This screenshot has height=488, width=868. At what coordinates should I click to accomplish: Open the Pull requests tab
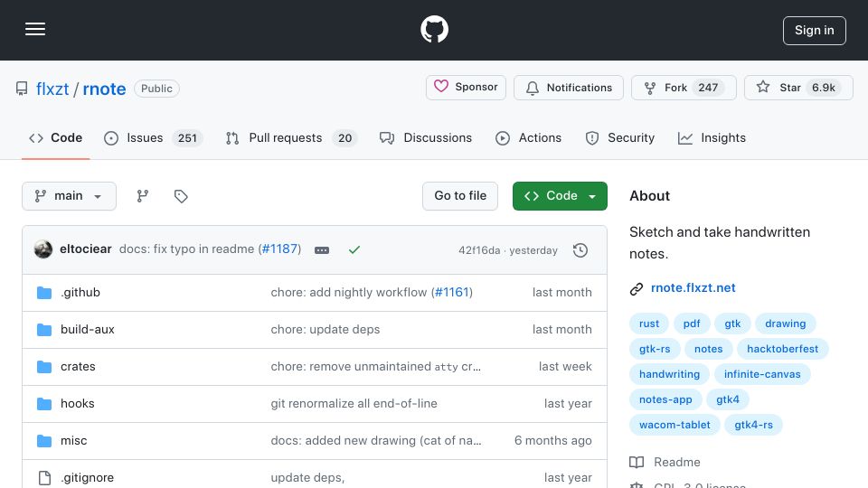(x=291, y=137)
